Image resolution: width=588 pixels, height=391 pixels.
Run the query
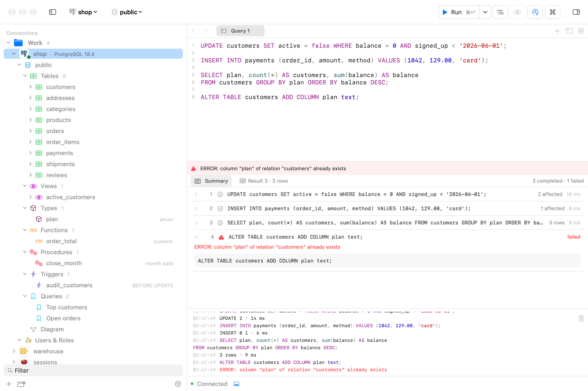459,12
